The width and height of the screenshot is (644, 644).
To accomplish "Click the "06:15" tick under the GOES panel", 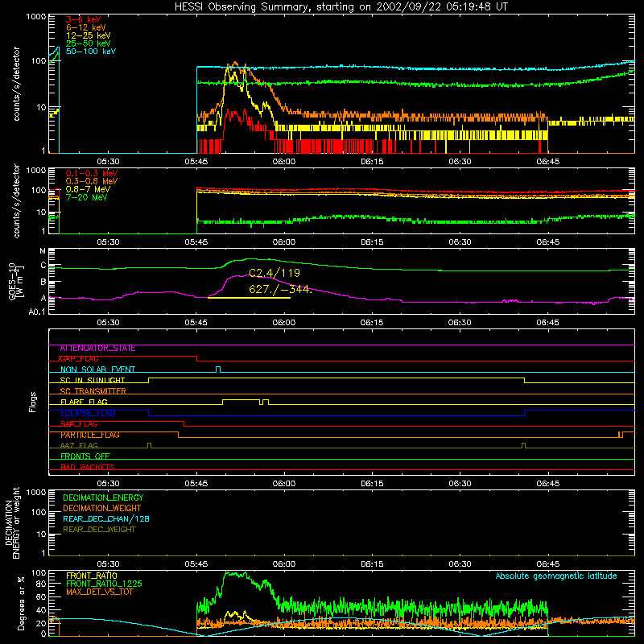I will click(372, 323).
